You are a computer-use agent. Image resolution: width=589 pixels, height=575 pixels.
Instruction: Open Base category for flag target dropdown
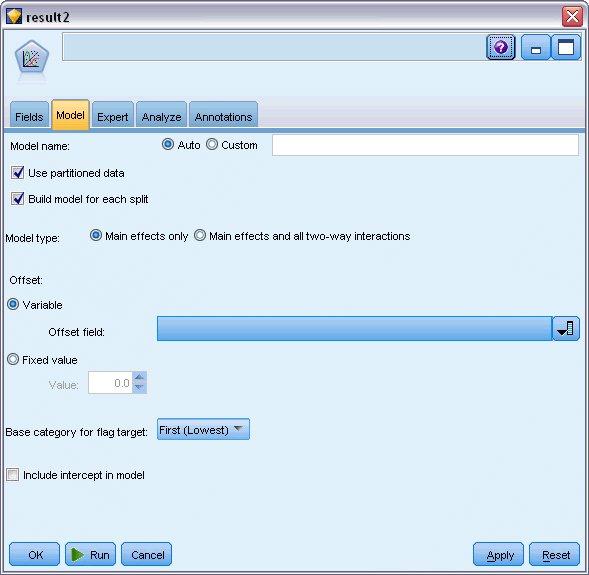coord(203,429)
